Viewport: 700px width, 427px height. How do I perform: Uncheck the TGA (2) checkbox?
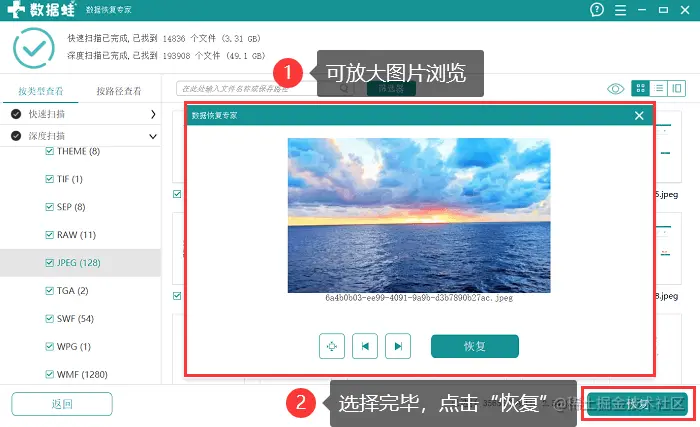point(50,291)
